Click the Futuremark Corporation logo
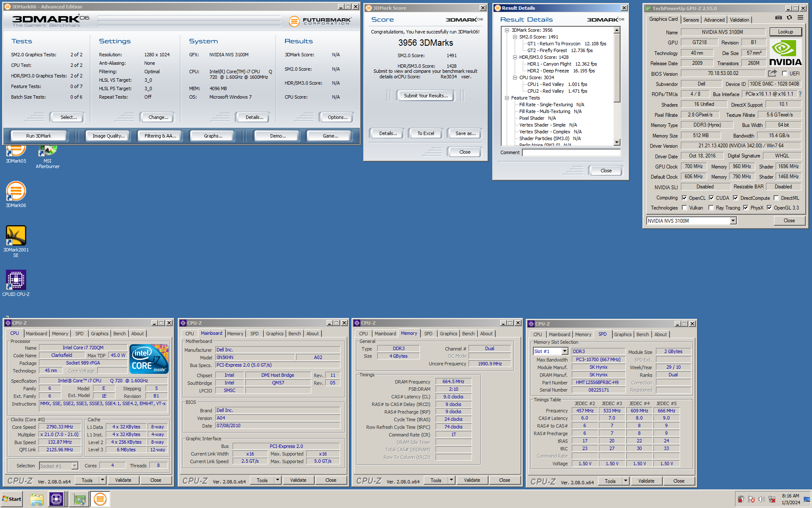The width and height of the screenshot is (812, 508). click(320, 21)
